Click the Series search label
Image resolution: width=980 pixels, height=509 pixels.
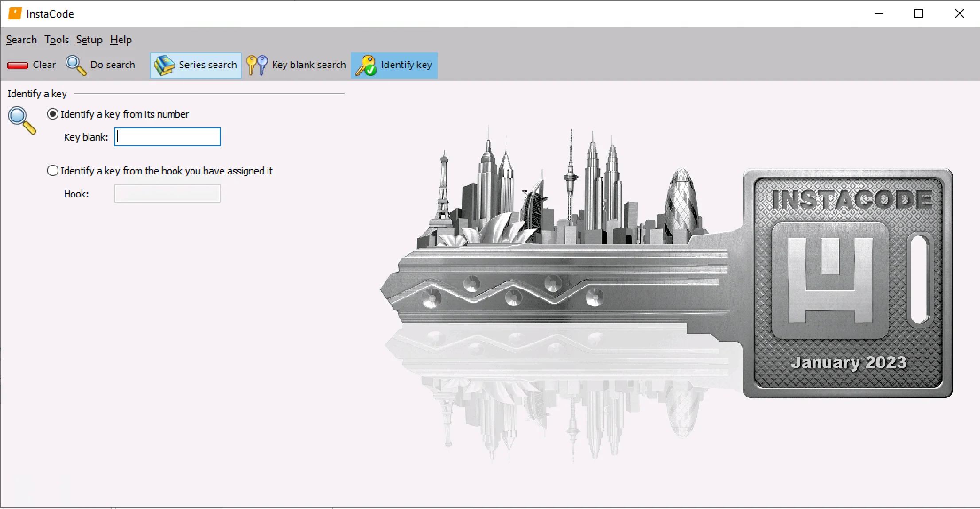(208, 65)
